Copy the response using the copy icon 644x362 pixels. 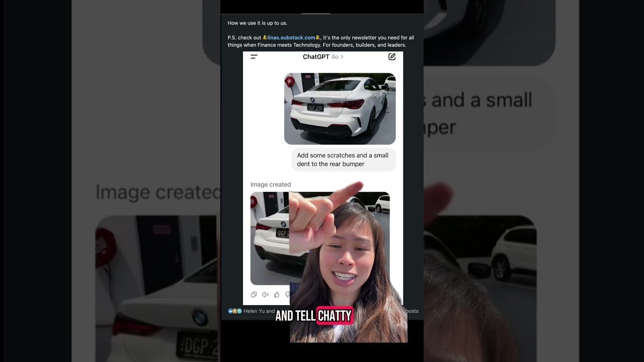[254, 295]
